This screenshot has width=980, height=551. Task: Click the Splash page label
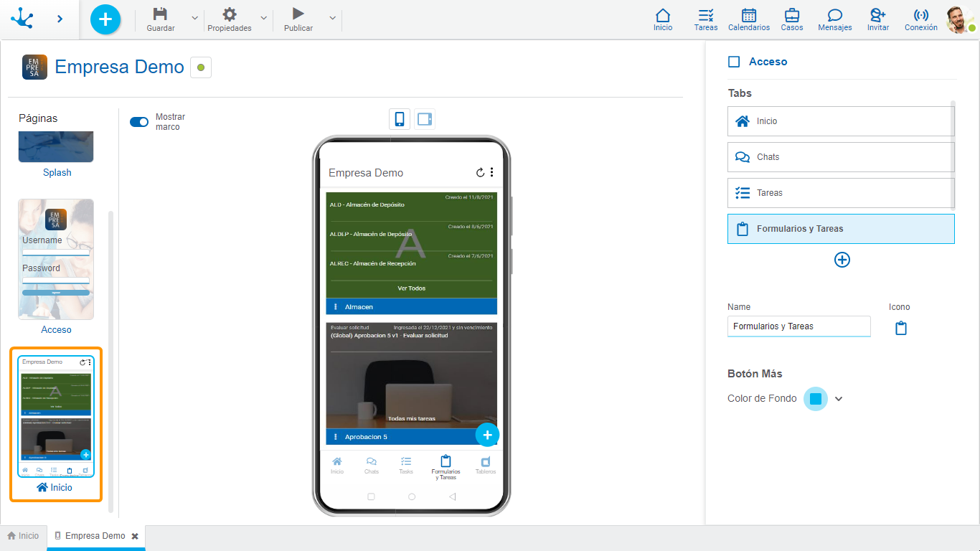57,173
